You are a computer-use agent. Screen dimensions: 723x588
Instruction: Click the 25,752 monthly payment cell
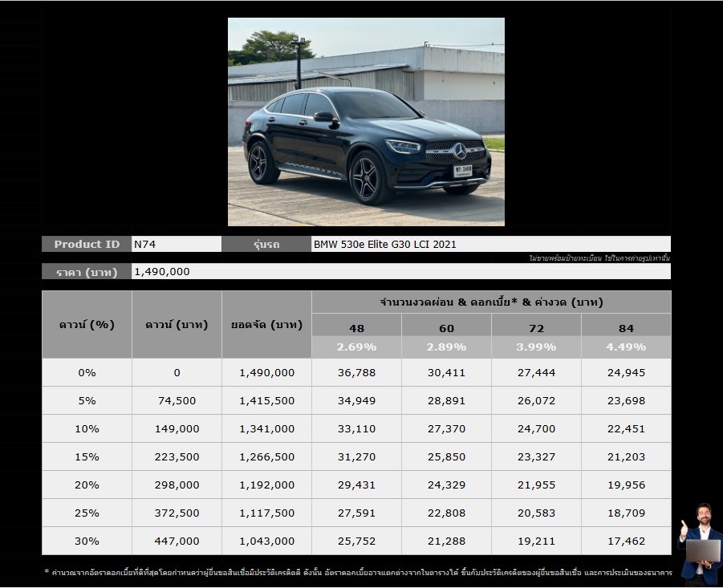point(356,541)
